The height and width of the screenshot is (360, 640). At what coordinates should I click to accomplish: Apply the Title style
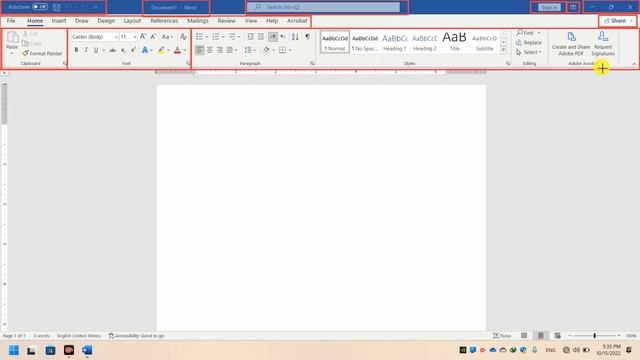(454, 42)
